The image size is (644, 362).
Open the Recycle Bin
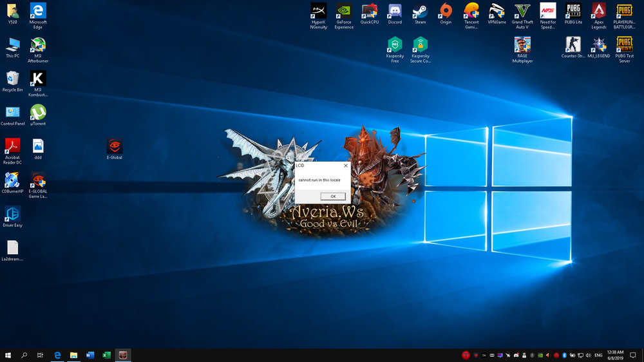pyautogui.click(x=12, y=79)
